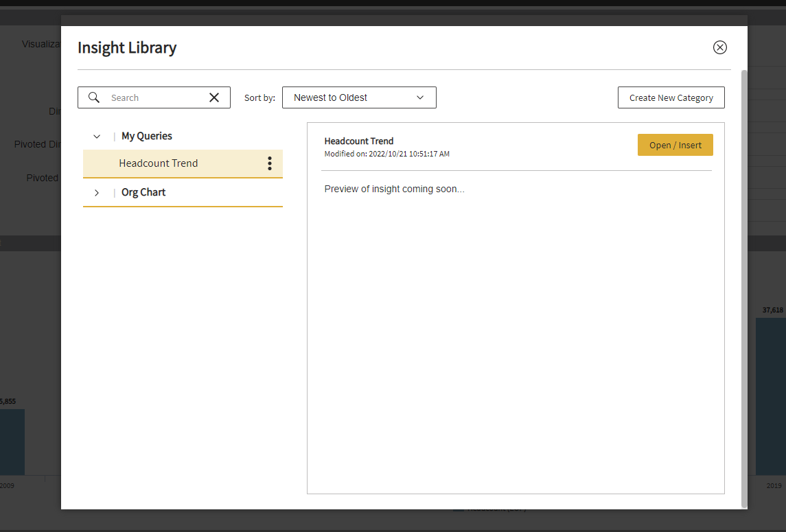Open the three-dot menu for Headcount Trend
Viewport: 786px width, 532px height.
coord(269,163)
